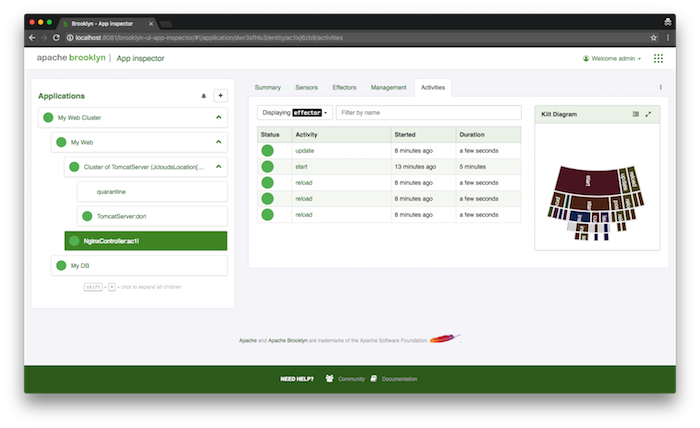The width and height of the screenshot is (700, 428).
Task: Collapse the Cluster of TomcatServer node
Action: [218, 167]
